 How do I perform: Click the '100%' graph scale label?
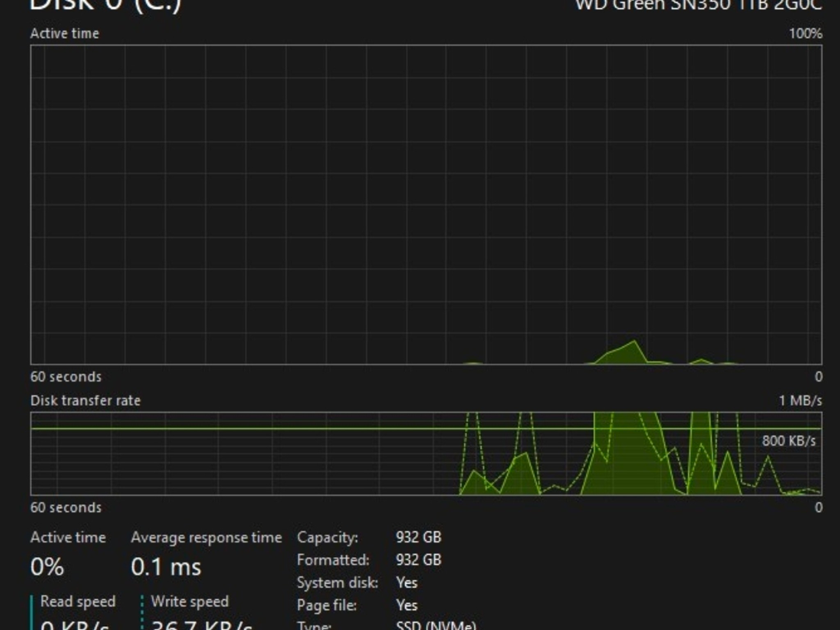click(806, 34)
